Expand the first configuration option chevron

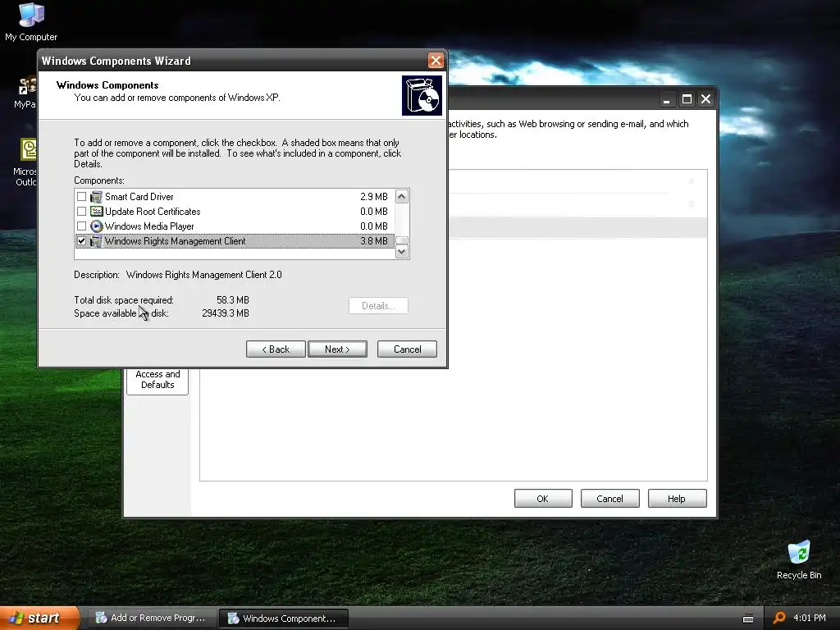click(x=691, y=181)
